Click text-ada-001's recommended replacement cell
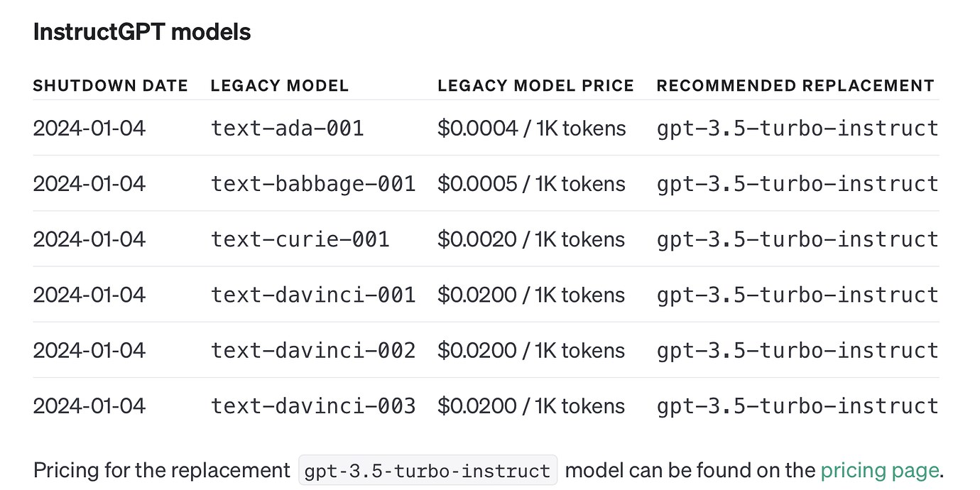 [797, 129]
